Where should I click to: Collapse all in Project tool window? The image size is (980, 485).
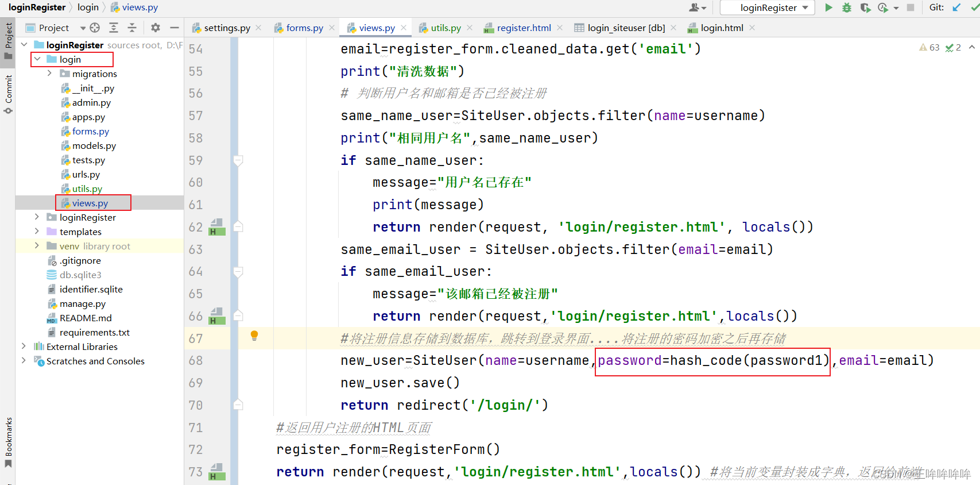point(132,28)
